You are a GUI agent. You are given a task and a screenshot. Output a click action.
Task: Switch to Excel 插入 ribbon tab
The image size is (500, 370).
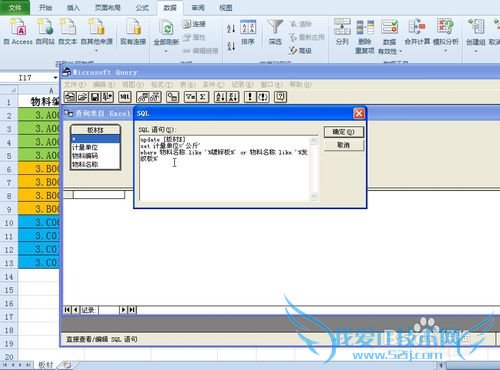(x=73, y=7)
